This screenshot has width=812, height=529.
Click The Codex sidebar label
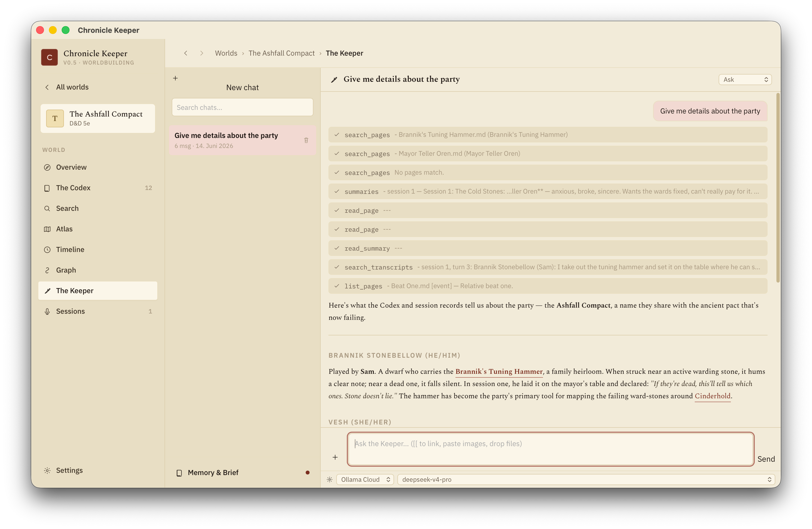tap(73, 188)
